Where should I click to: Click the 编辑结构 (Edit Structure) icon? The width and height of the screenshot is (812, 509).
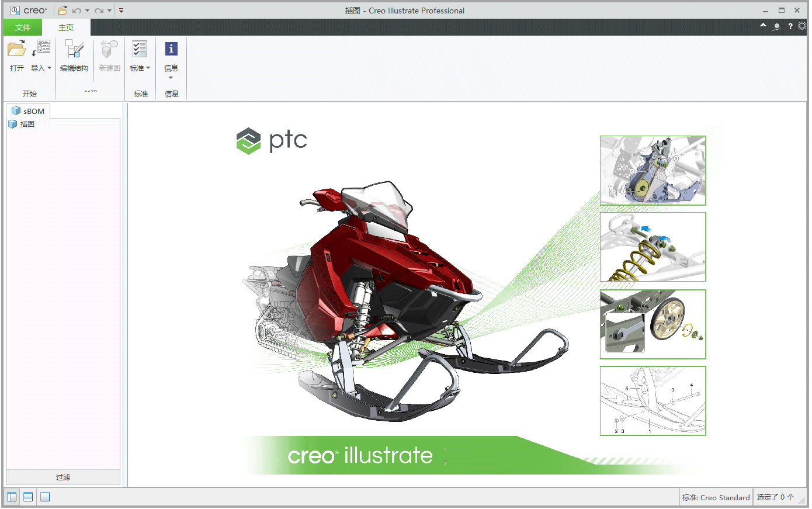74,49
